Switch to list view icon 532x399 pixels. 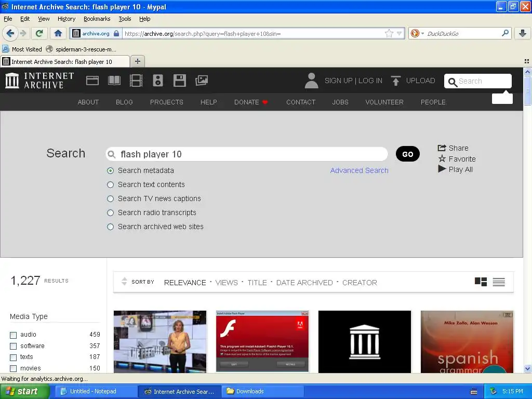(499, 282)
